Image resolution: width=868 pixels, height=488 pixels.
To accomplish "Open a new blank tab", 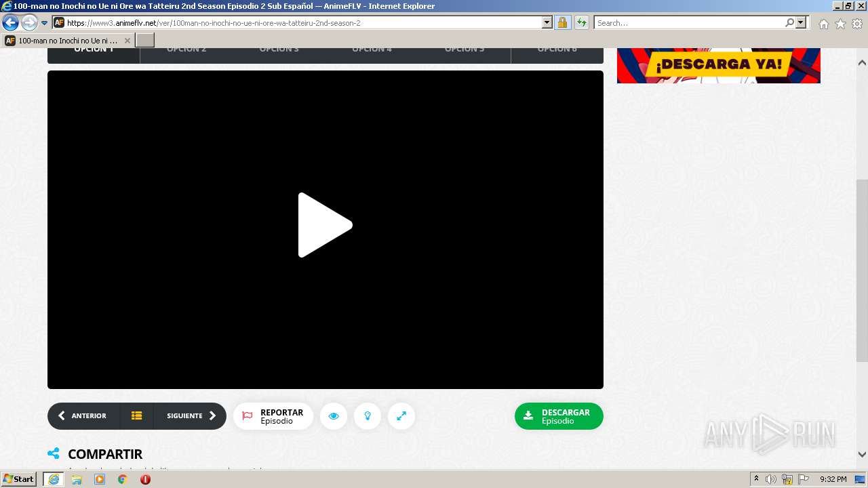I will (x=145, y=41).
